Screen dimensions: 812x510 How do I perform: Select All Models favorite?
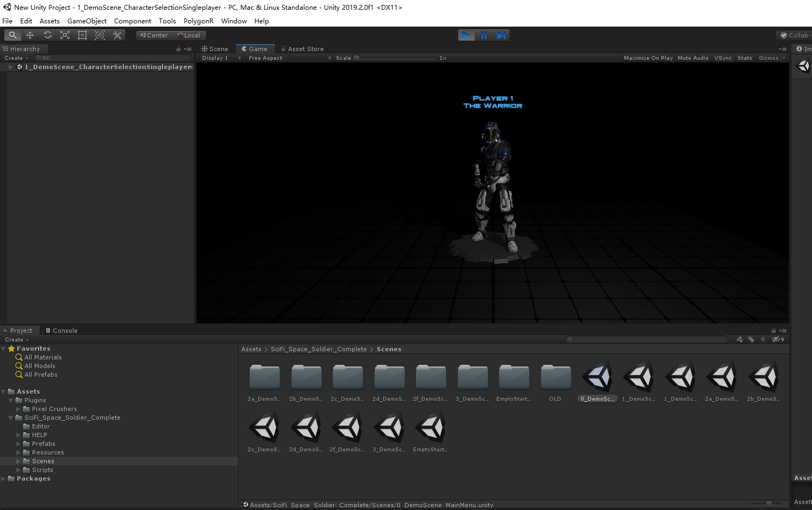(40, 366)
